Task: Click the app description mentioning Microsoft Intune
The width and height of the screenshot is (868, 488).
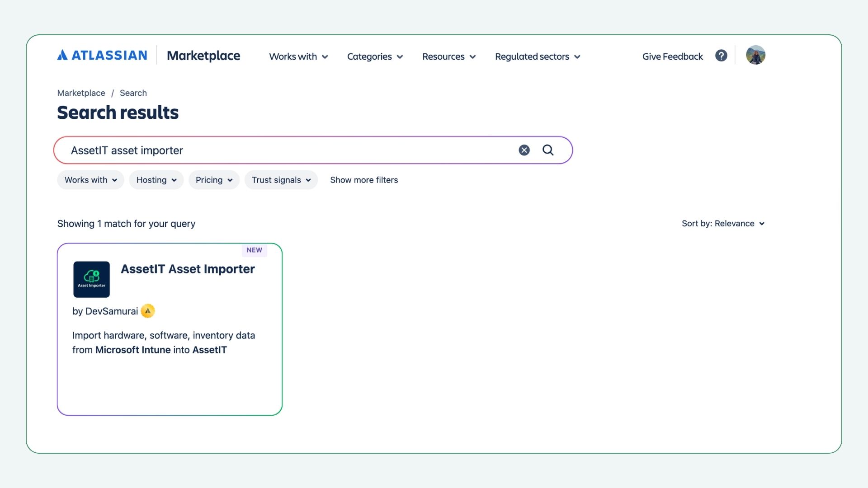Action: [164, 343]
